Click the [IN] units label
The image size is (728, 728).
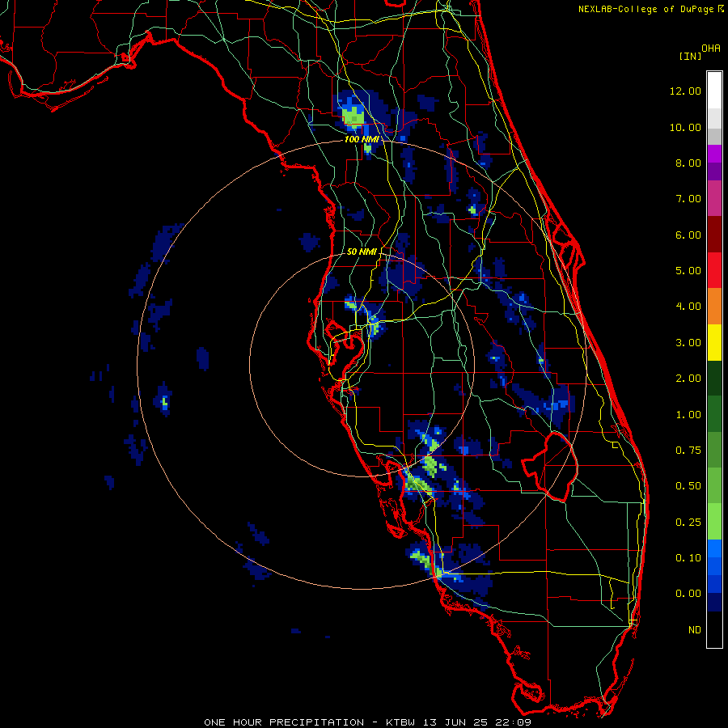(690, 56)
